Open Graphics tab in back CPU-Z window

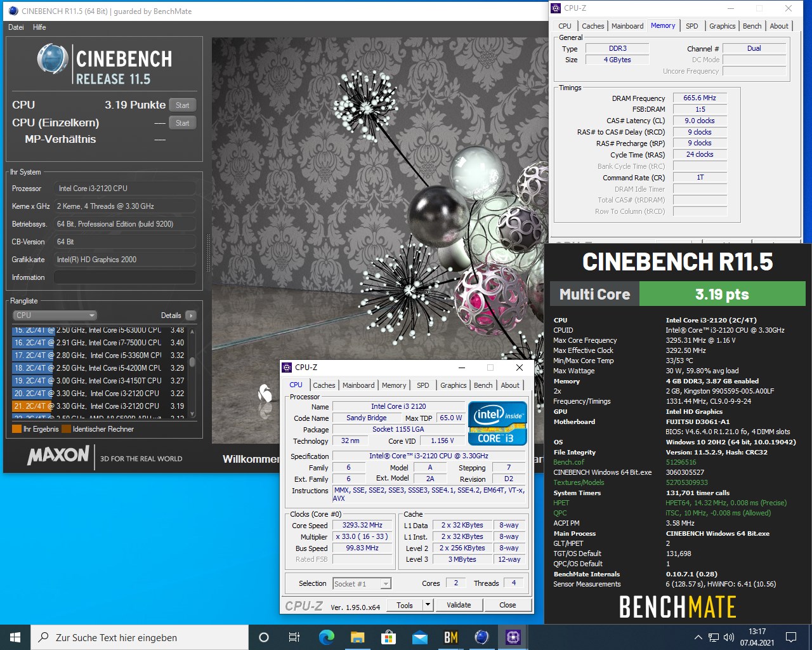tap(723, 26)
